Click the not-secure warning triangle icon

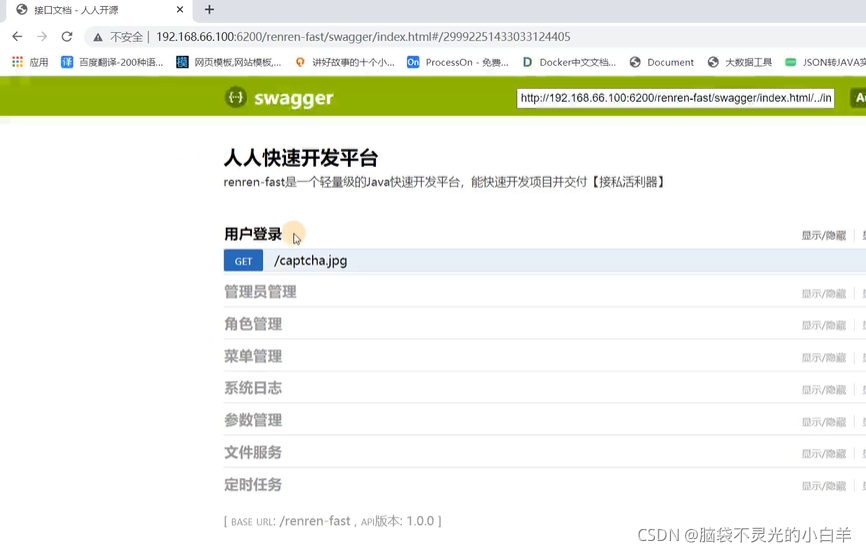(98, 37)
